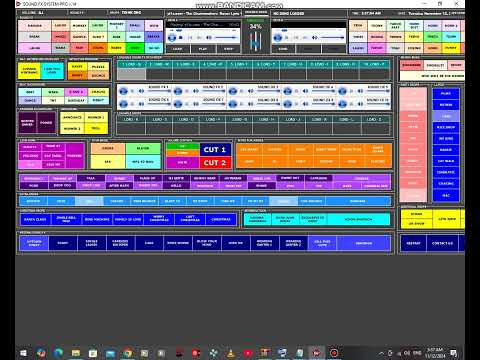480x360 pixels.
Task: Play the SOUND FX 3 player
Action: (x=233, y=91)
